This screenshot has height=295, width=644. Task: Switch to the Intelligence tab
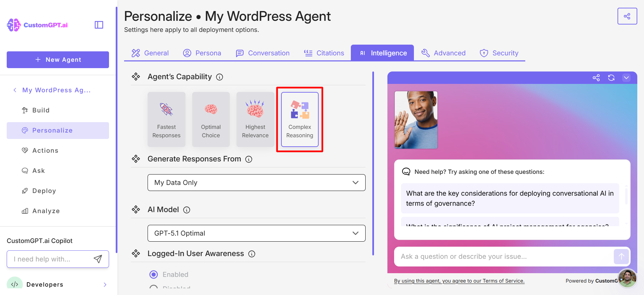pyautogui.click(x=382, y=53)
